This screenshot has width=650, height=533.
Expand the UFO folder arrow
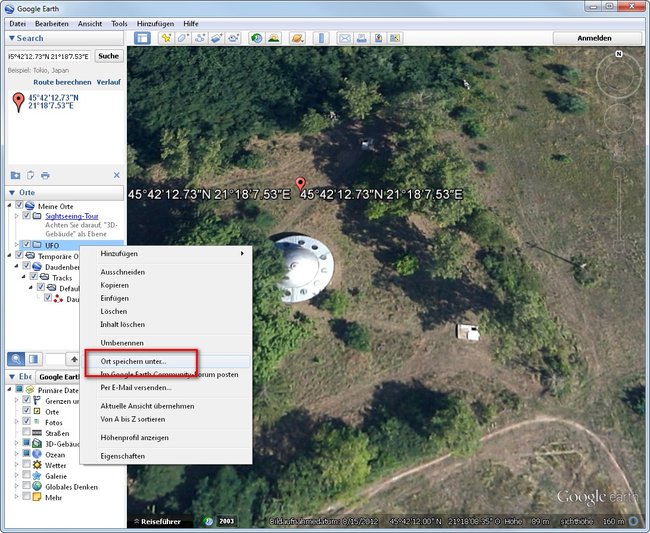[17, 245]
